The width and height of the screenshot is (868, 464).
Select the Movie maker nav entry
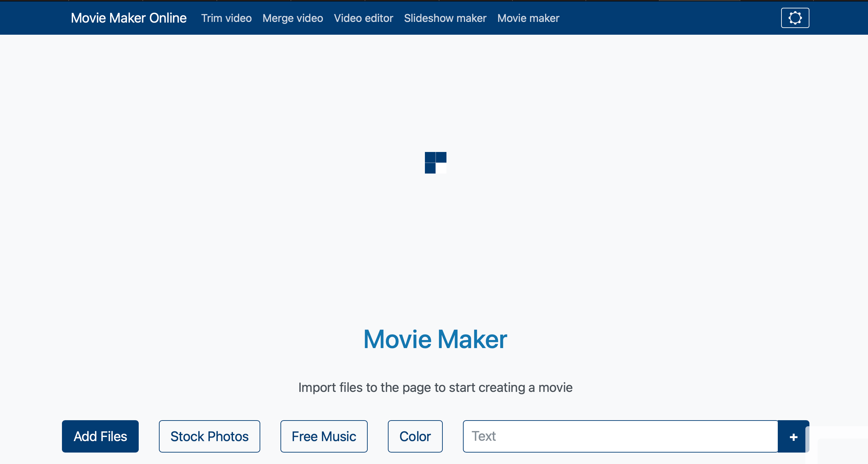pyautogui.click(x=528, y=18)
